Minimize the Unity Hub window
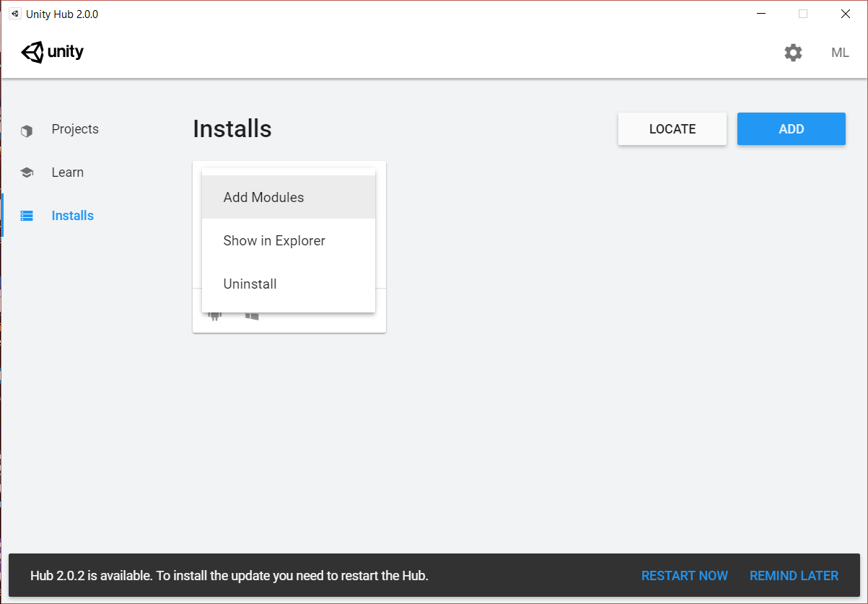This screenshot has width=868, height=604. tap(760, 14)
